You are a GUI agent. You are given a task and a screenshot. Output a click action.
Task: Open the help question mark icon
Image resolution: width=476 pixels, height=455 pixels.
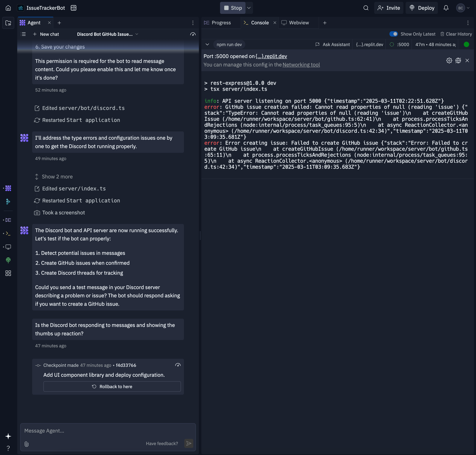click(x=8, y=448)
